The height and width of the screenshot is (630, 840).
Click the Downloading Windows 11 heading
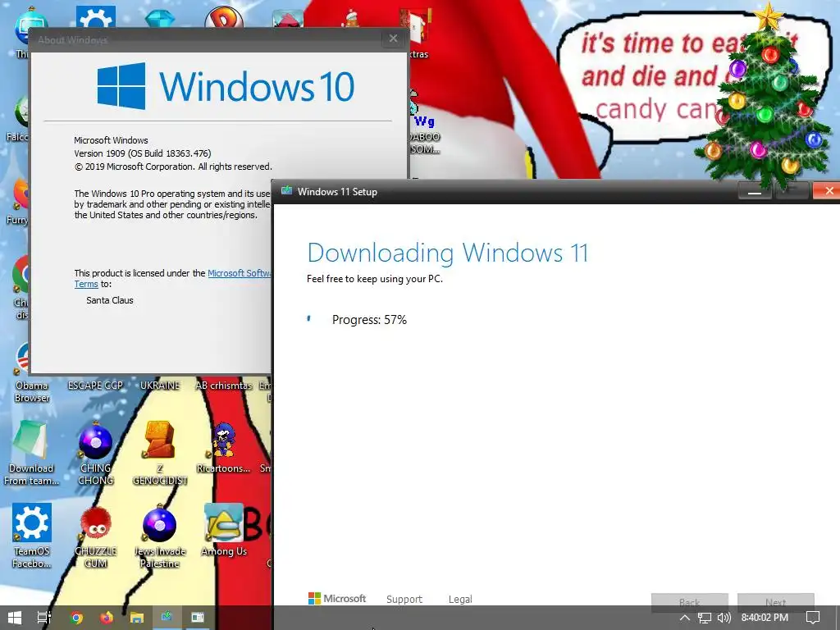coord(448,253)
